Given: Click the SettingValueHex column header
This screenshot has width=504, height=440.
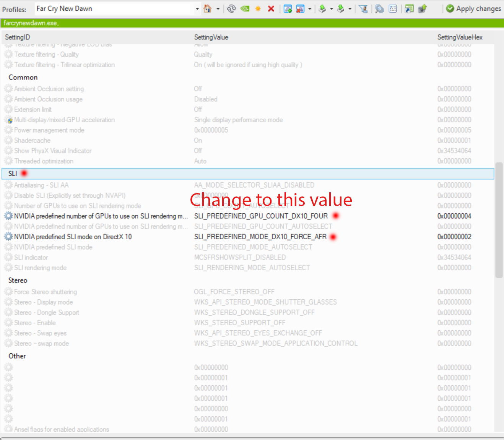Looking at the screenshot, I should point(460,37).
